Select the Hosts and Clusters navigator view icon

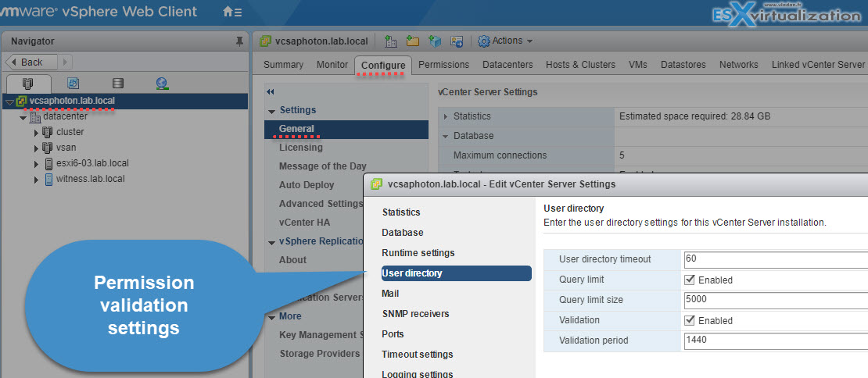click(x=28, y=84)
